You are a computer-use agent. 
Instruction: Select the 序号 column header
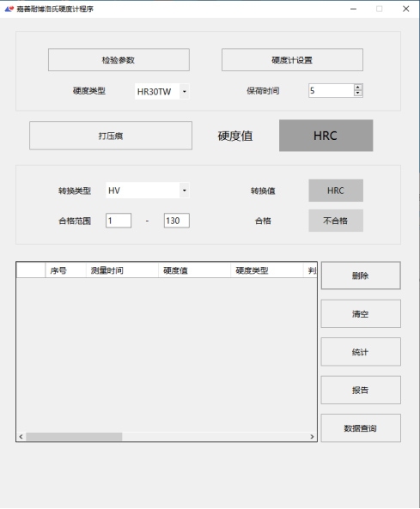[x=65, y=270]
